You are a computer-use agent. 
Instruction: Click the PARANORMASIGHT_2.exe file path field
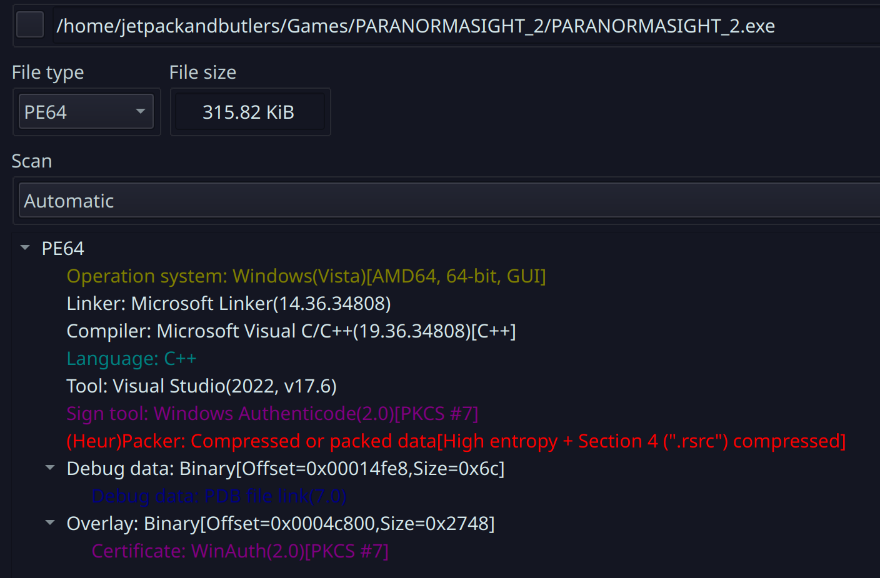[415, 26]
